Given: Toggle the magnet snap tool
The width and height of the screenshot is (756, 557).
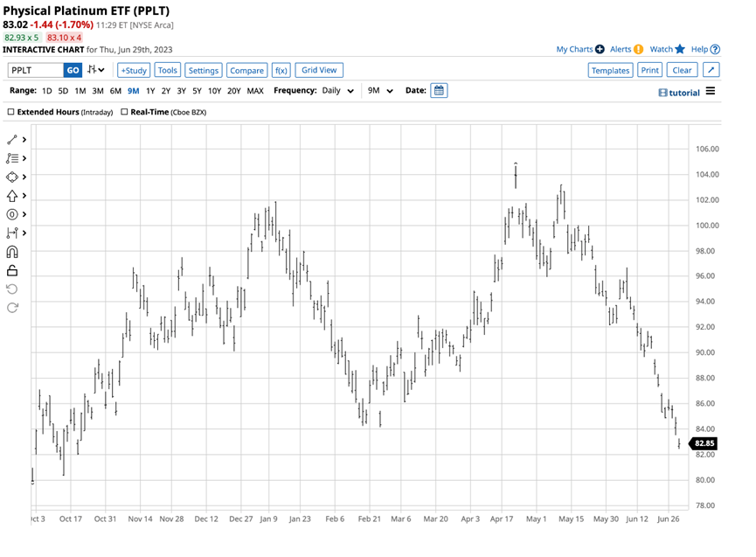Looking at the screenshot, I should click(12, 252).
